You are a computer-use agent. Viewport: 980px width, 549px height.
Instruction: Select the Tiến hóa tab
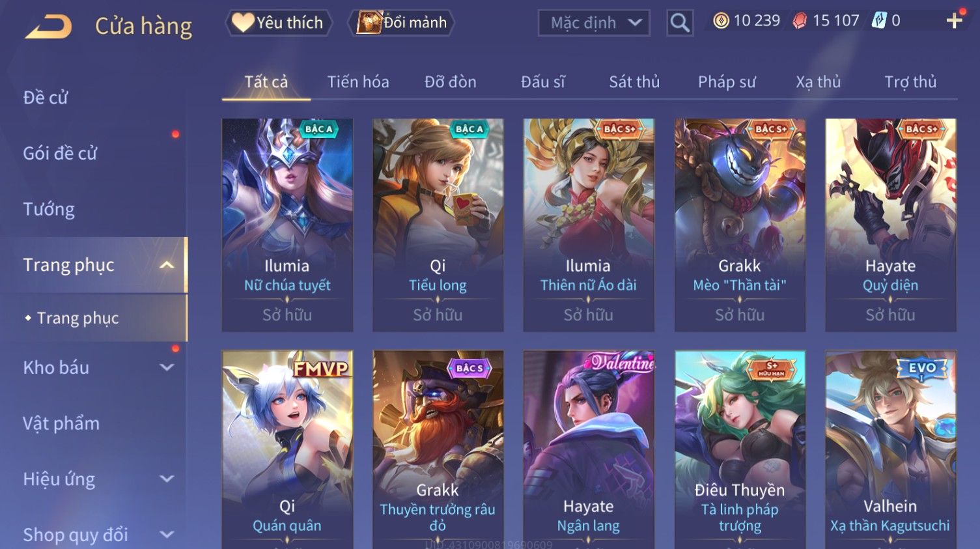coord(358,82)
